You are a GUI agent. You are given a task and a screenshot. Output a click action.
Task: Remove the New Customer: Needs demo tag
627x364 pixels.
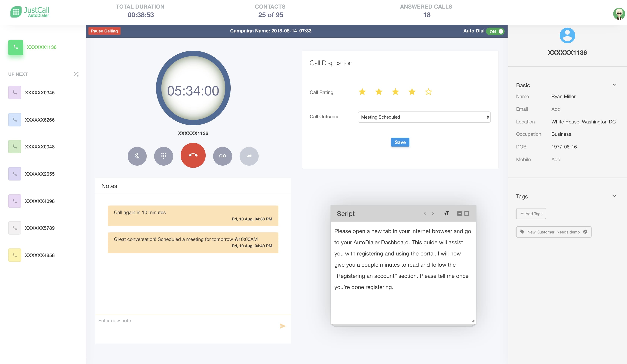point(585,232)
